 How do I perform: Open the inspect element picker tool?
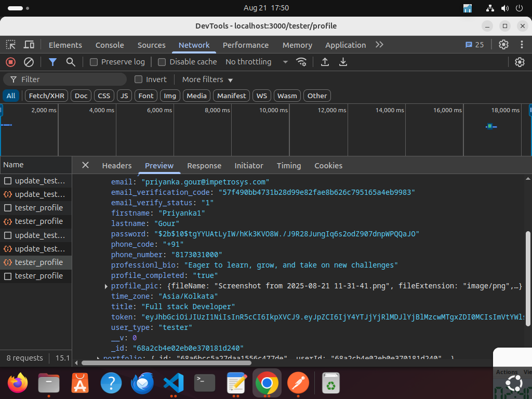click(x=10, y=45)
